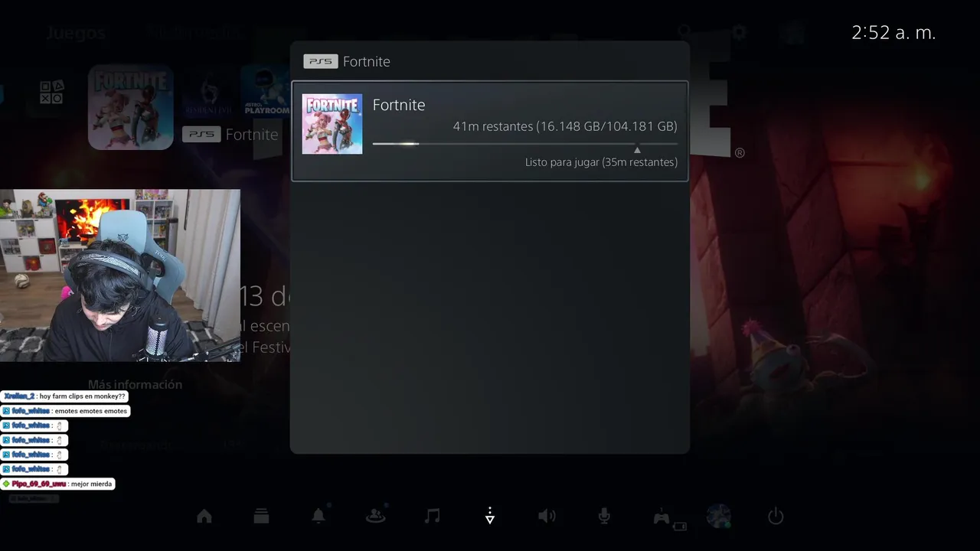
Task: Select the Astro's Playroom game tile
Action: coord(265,91)
